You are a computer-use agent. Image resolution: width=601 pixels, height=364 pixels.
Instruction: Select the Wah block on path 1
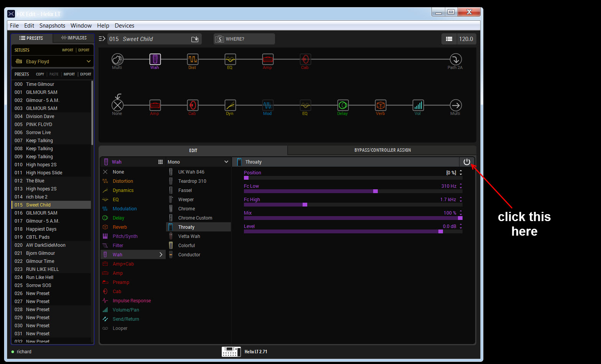point(155,59)
